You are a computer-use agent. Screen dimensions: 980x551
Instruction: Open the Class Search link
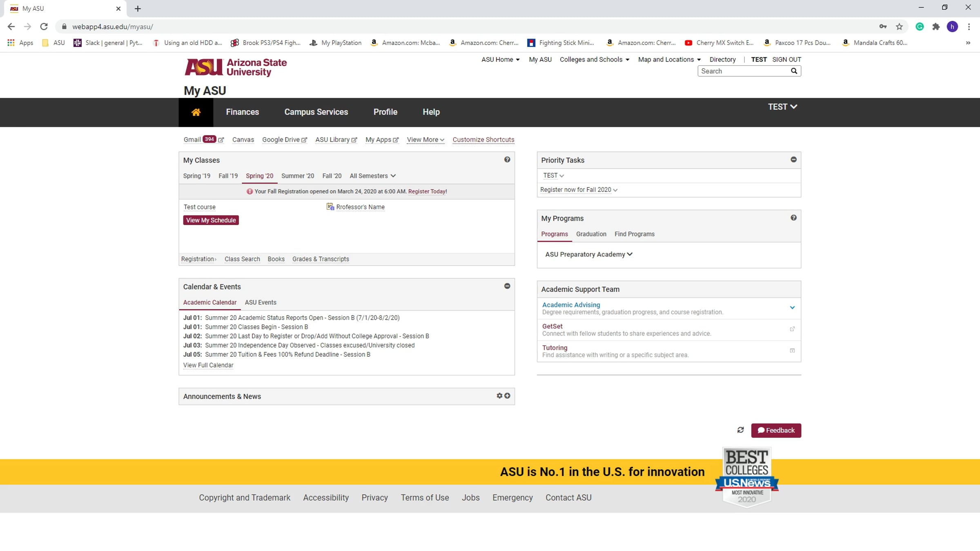coord(242,259)
